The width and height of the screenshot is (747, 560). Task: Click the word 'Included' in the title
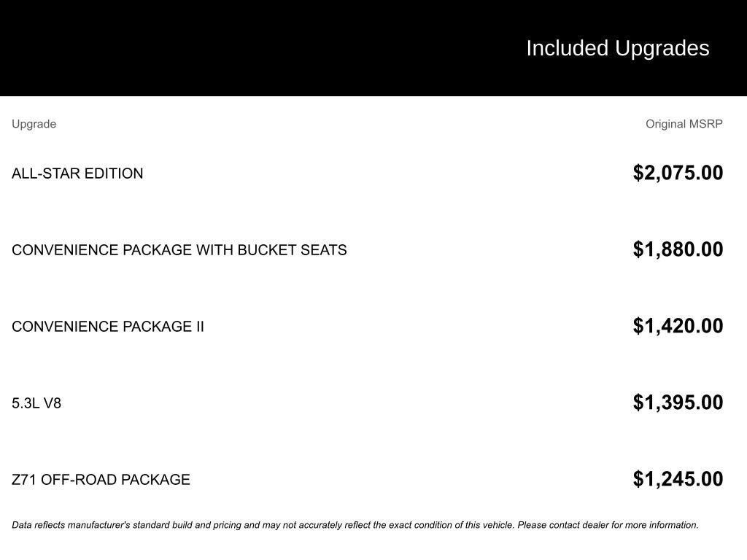(x=568, y=49)
